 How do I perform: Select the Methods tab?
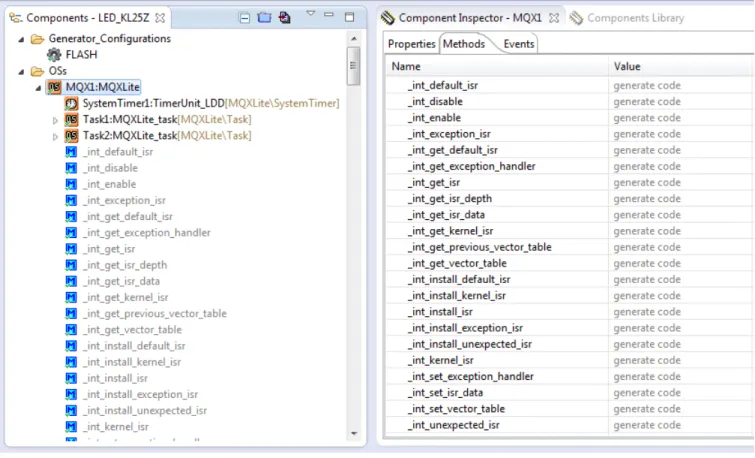point(464,44)
